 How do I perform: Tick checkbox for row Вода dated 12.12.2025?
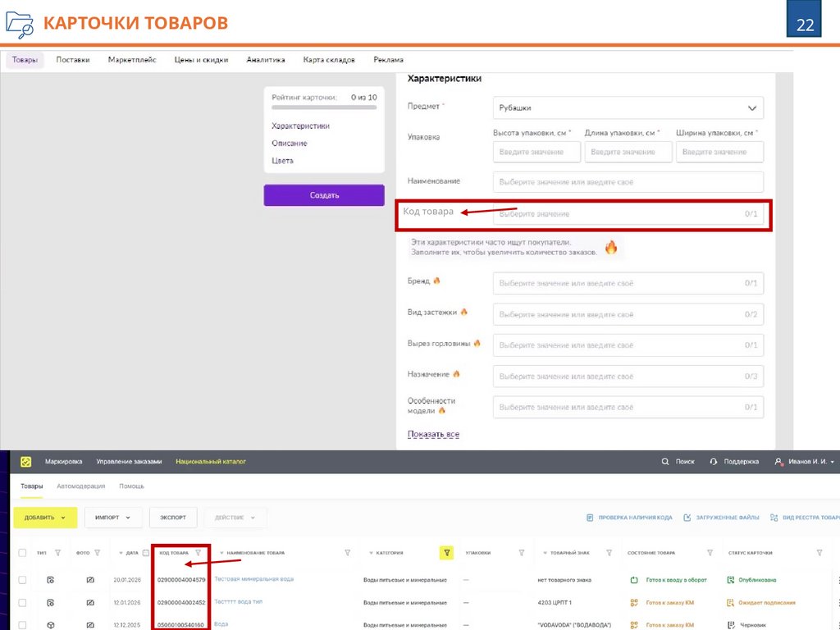(x=22, y=625)
